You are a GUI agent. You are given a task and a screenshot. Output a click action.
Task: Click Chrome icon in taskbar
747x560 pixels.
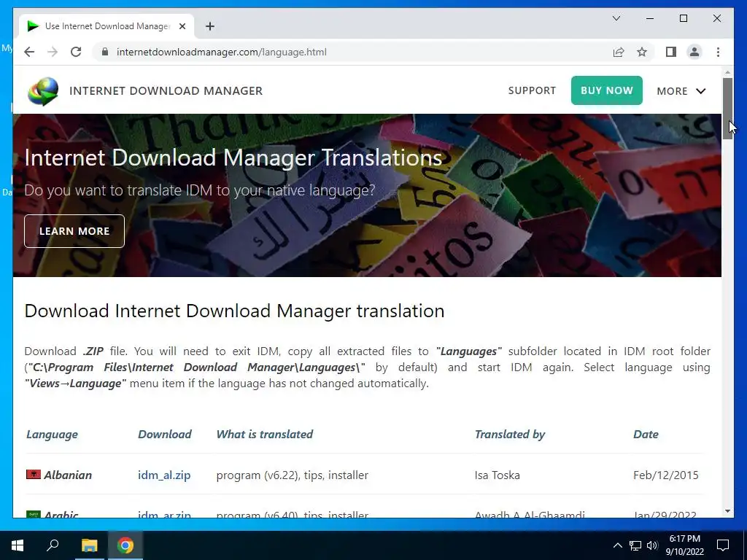point(125,545)
